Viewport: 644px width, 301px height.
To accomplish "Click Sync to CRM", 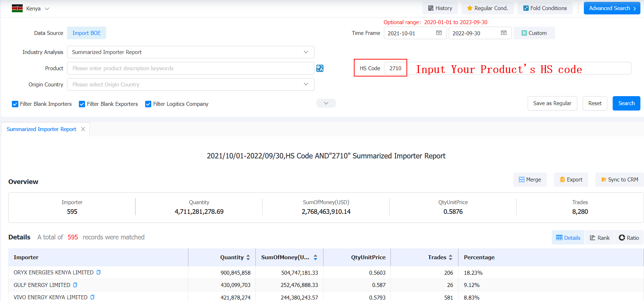I will 620,180.
